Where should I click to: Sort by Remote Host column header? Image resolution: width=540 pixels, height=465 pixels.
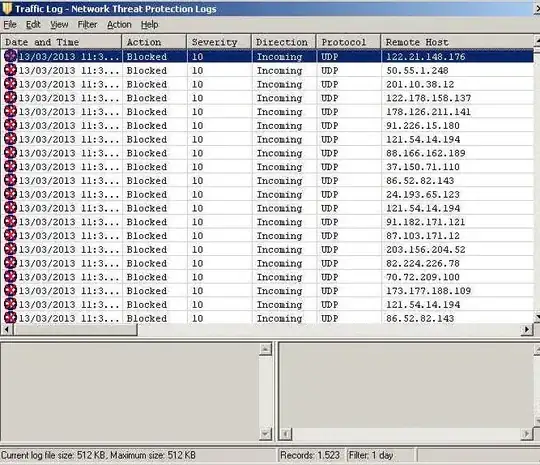click(x=457, y=42)
